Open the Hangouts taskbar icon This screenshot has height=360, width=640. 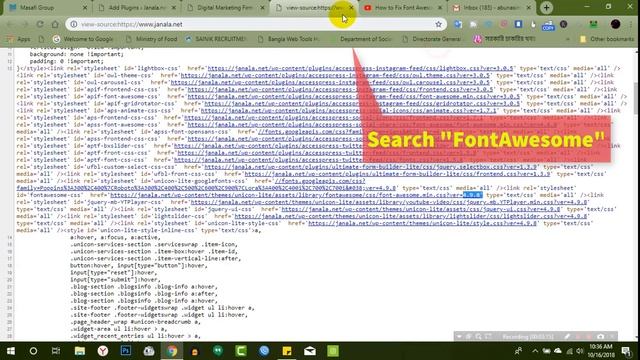coord(218,351)
